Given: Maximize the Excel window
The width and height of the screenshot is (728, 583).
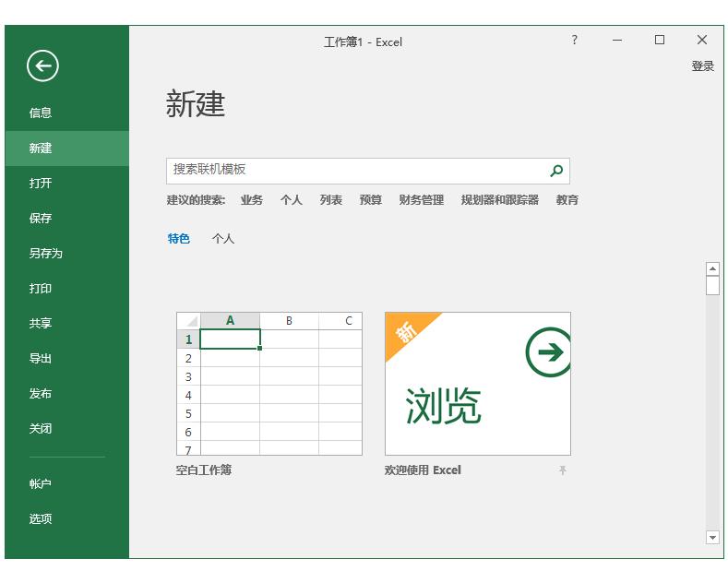Looking at the screenshot, I should (660, 40).
